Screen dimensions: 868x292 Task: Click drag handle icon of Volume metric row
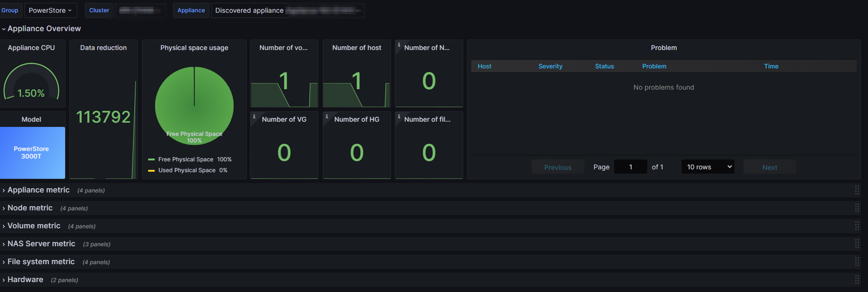857,226
